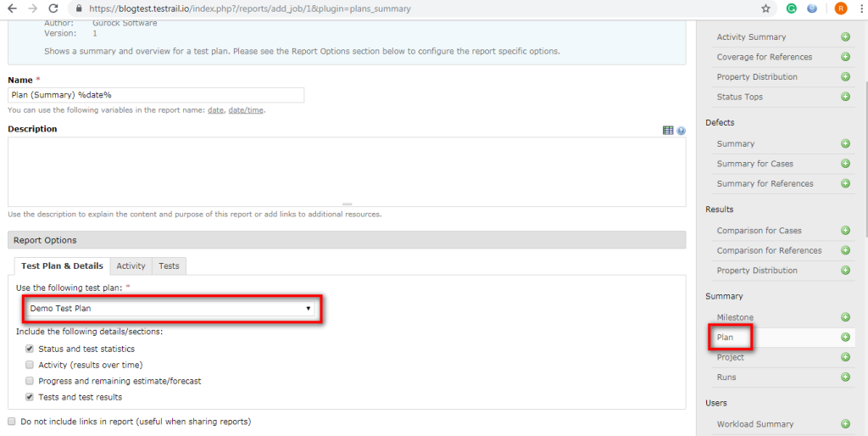Click the green add icon for Milestone summary
Screen dimensions: 868x436
point(845,317)
